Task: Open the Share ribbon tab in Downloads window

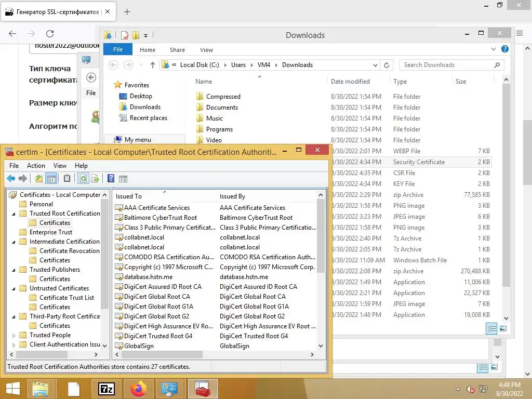Action: tap(177, 50)
